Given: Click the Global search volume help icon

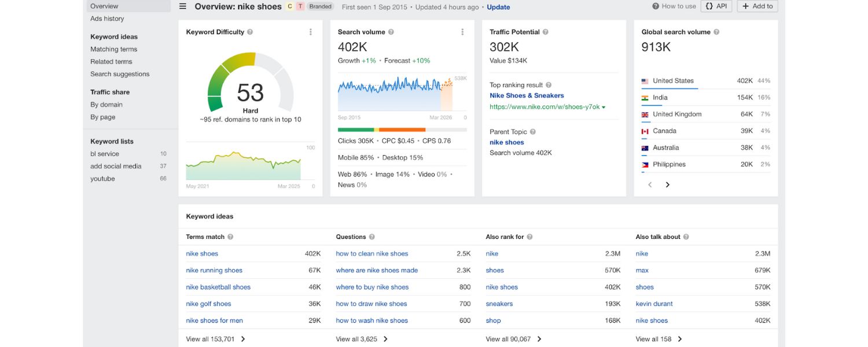Looking at the screenshot, I should click(x=718, y=32).
